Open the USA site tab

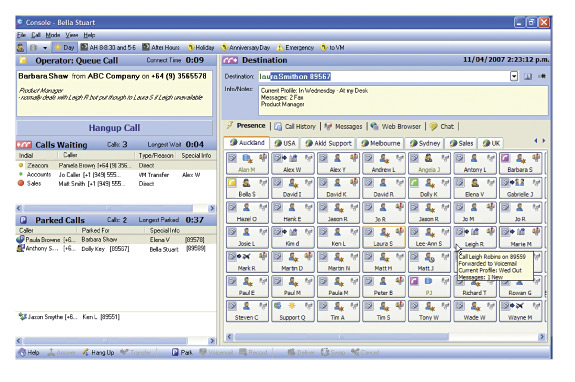coord(285,143)
